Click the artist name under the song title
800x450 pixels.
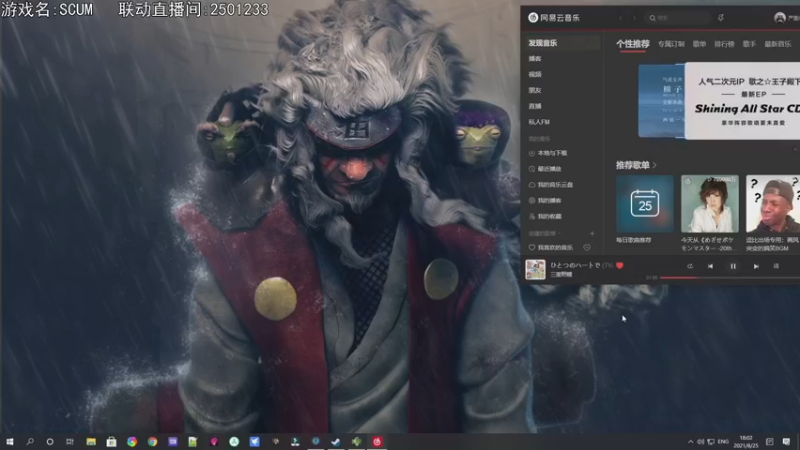[x=561, y=274]
